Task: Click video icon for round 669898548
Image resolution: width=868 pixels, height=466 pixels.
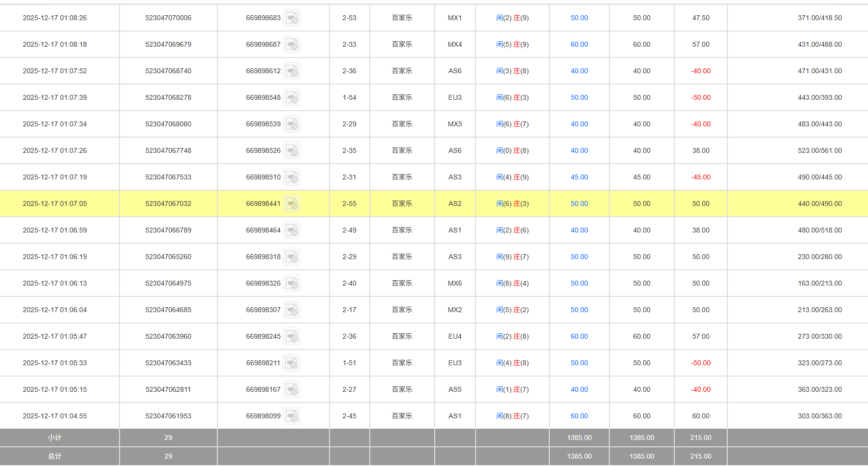Action: click(x=292, y=98)
